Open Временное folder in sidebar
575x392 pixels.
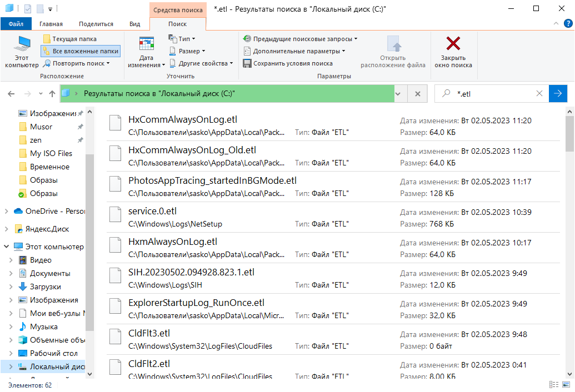[49, 167]
